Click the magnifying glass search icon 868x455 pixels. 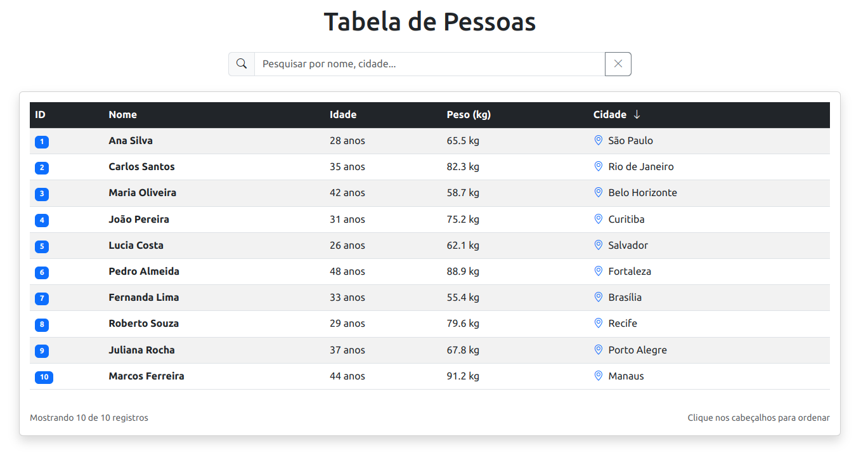point(241,63)
